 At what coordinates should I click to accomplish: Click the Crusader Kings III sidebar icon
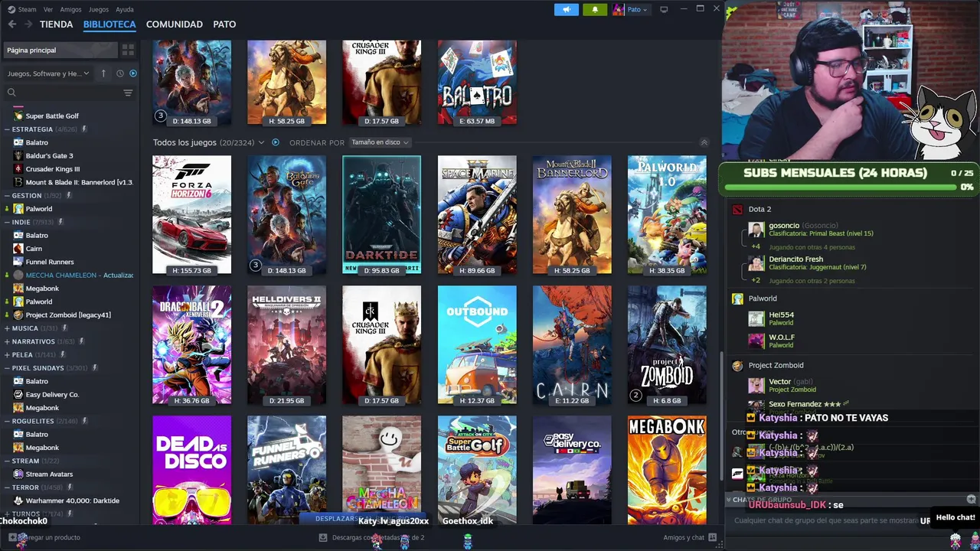pyautogui.click(x=18, y=169)
